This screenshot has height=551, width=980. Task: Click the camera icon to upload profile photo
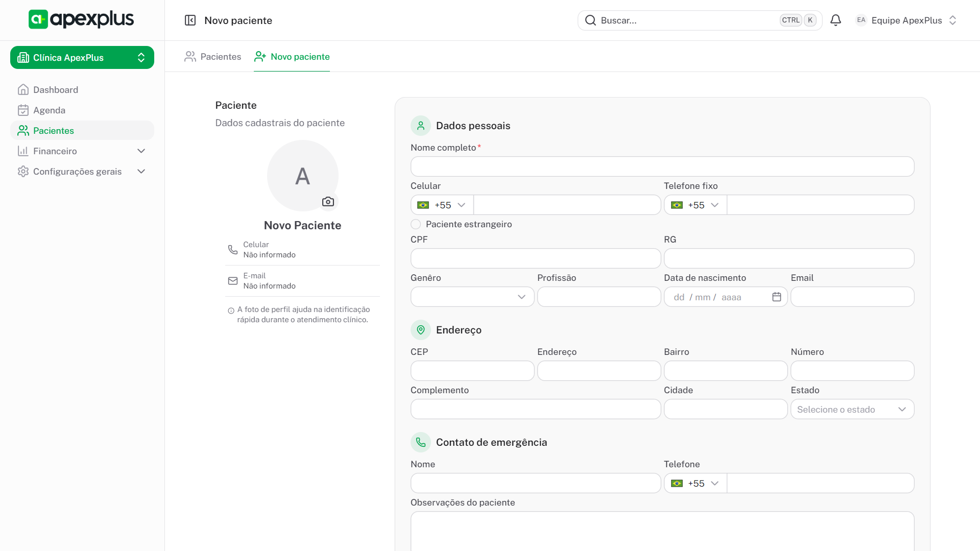tap(328, 202)
